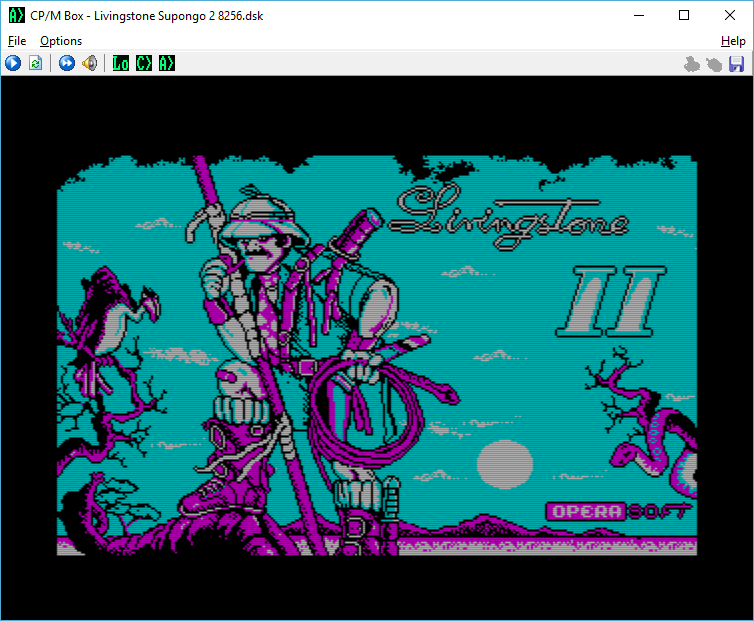Open the Help menu
Viewport: 754px width, 621px height.
pos(733,41)
